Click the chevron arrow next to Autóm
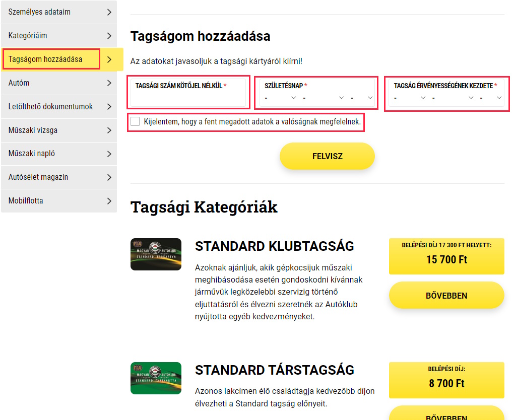The width and height of the screenshot is (513, 420). 109,83
